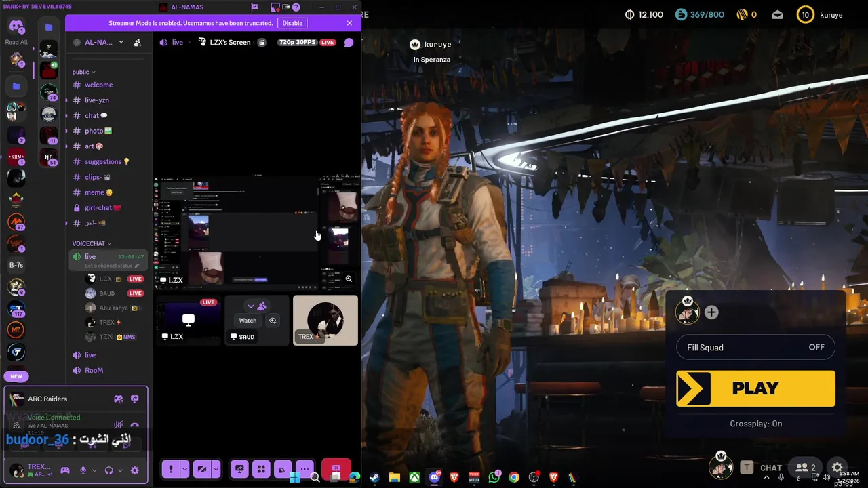Toggle Fill Squad setting in ARC Raiders
Screen dimensions: 868x488
coord(755,348)
